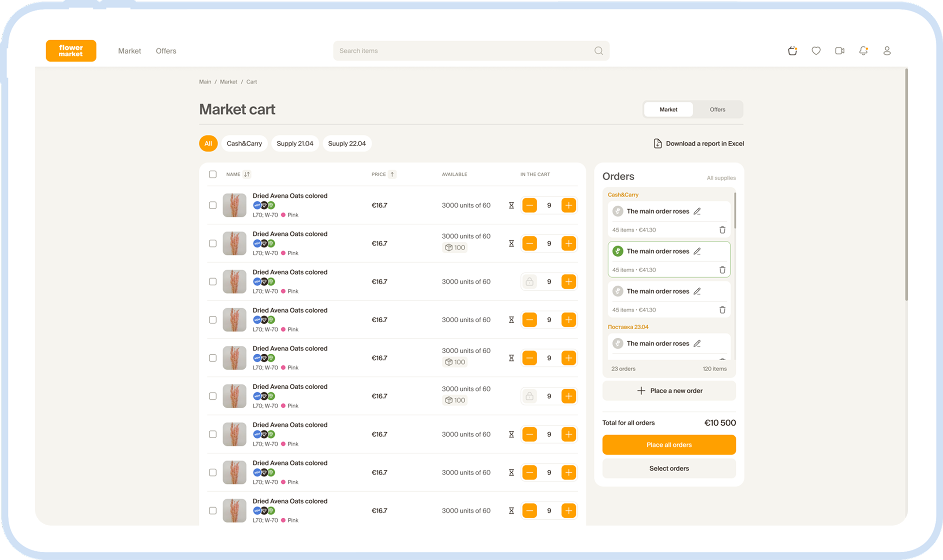Sort the list by name arrows

247,174
